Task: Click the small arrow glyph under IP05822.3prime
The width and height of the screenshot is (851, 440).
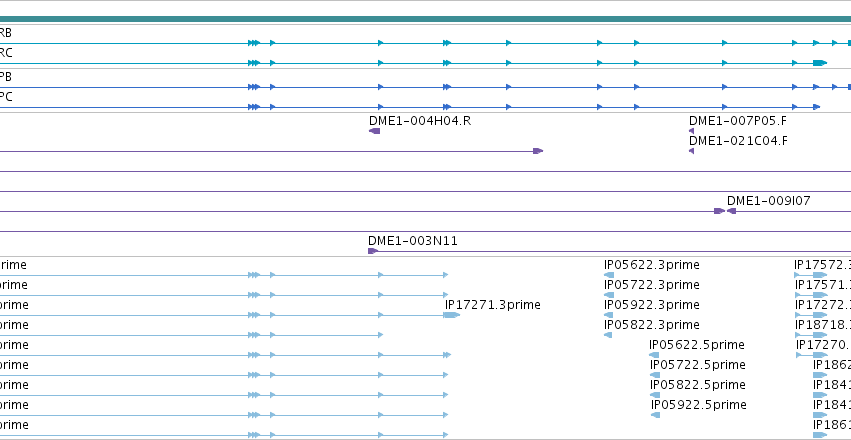Action: 608,335
